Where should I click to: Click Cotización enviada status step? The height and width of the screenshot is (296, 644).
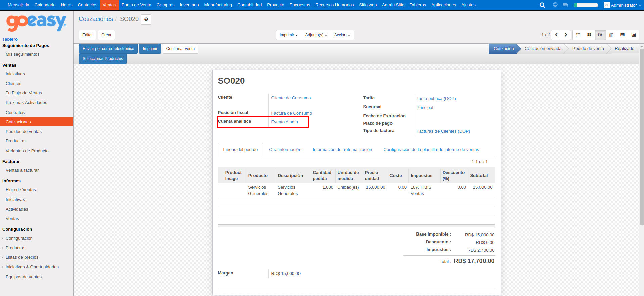tap(543, 49)
